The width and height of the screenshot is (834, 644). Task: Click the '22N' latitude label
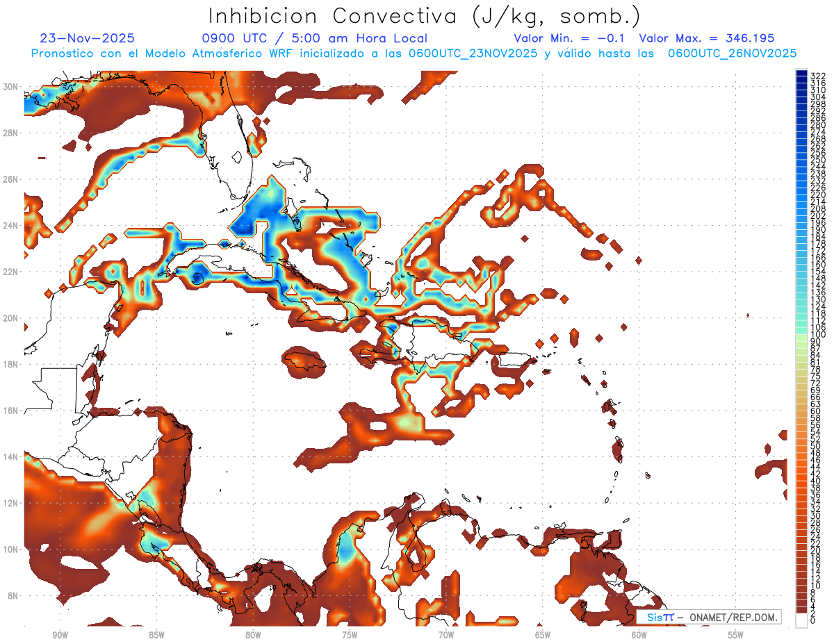coord(11,272)
